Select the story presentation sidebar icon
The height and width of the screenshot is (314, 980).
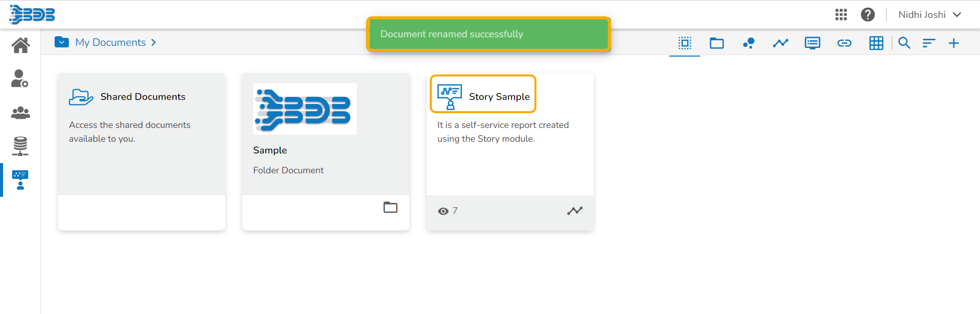(x=20, y=180)
